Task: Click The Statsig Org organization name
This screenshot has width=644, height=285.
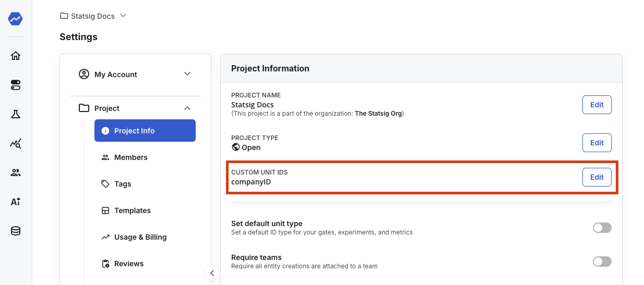Action: 378,113
